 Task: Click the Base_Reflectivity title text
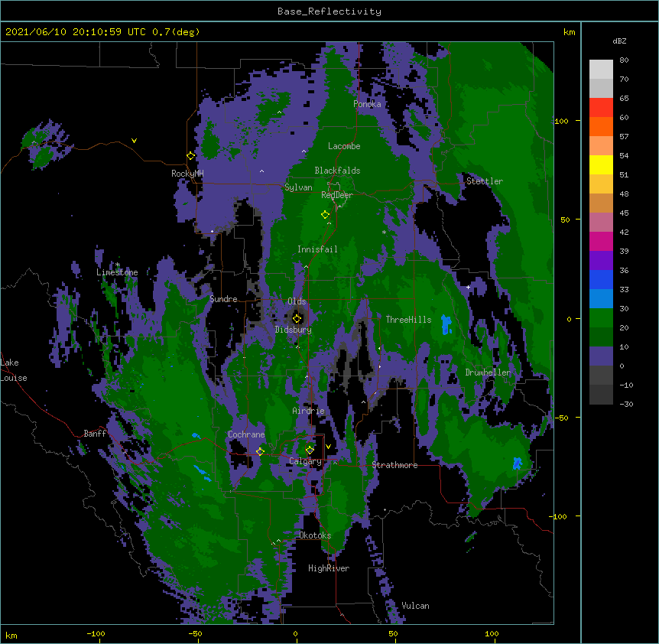point(329,11)
